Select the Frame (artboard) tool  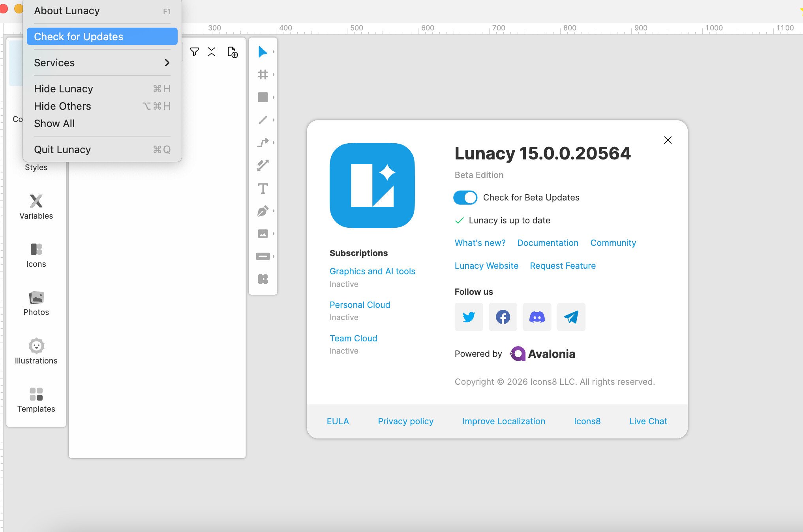[263, 74]
